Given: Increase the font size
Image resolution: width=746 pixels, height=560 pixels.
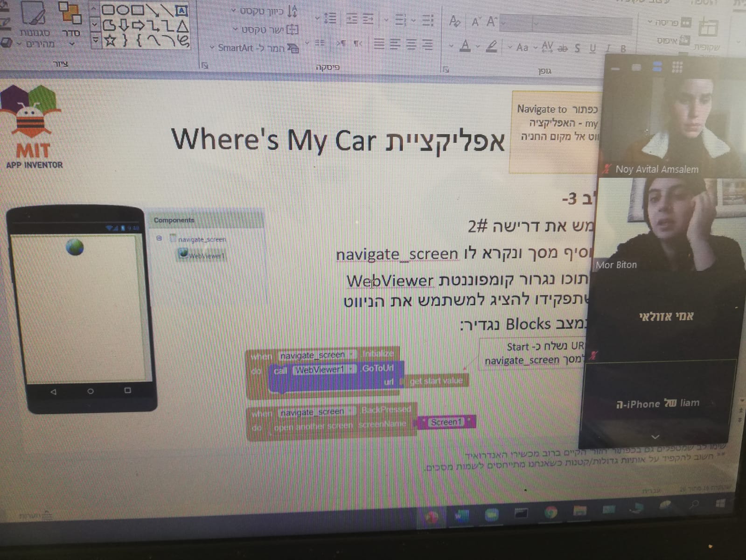Looking at the screenshot, I should [491, 21].
